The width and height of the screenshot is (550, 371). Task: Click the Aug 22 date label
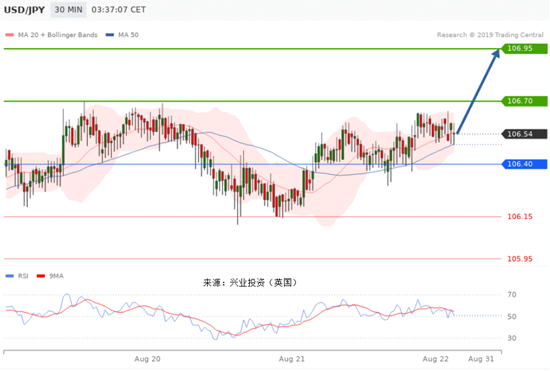pyautogui.click(x=436, y=359)
